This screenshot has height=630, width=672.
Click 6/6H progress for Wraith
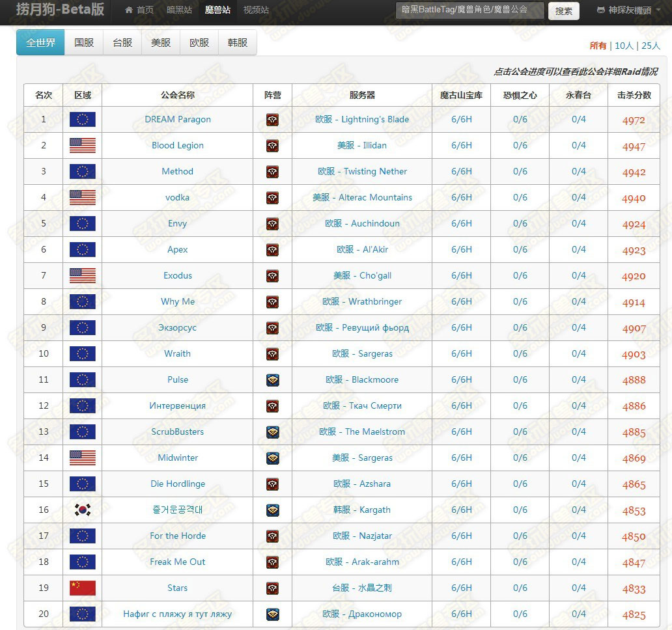pyautogui.click(x=462, y=354)
